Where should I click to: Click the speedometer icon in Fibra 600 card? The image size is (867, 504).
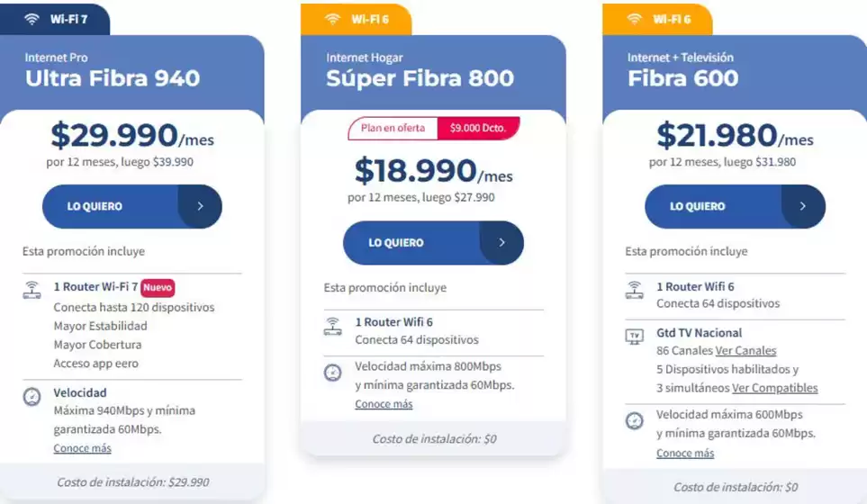[x=635, y=419]
